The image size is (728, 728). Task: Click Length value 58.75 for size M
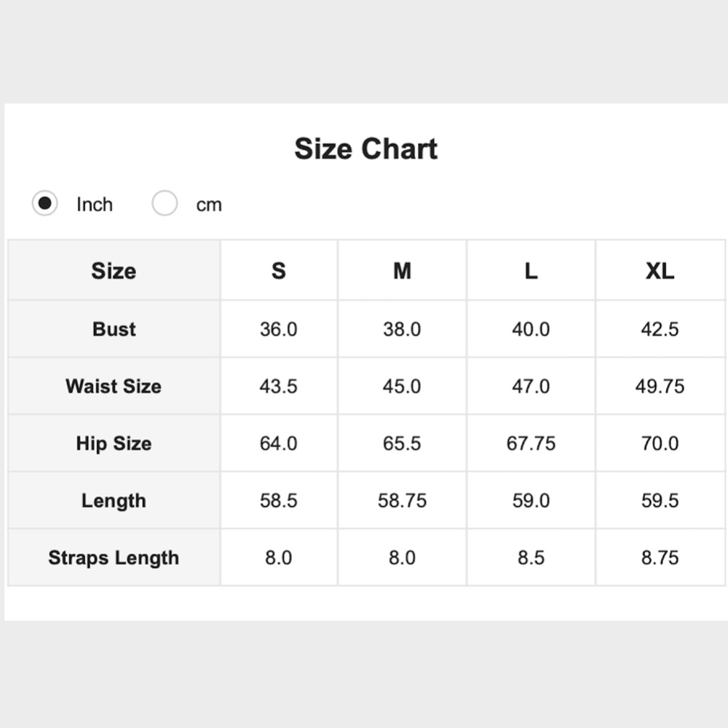402,501
